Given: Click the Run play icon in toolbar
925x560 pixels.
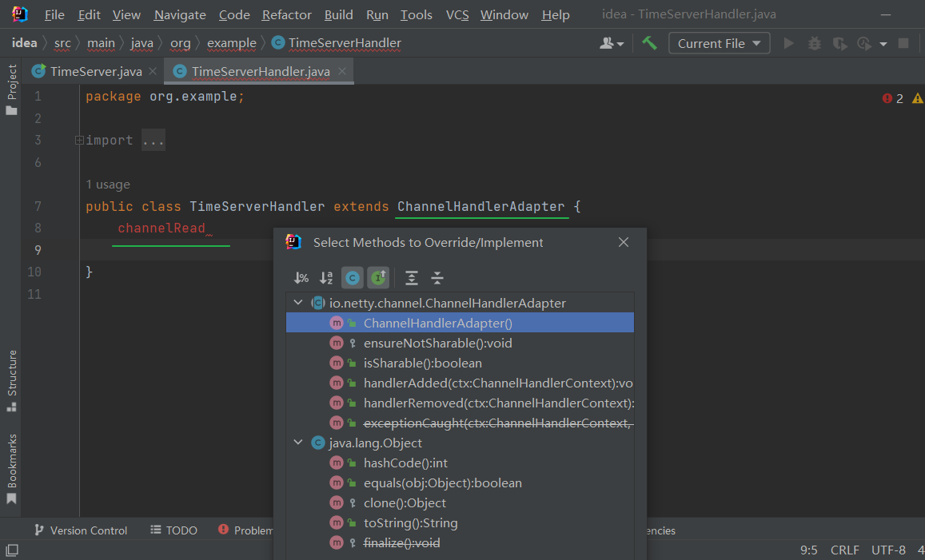Looking at the screenshot, I should (788, 43).
